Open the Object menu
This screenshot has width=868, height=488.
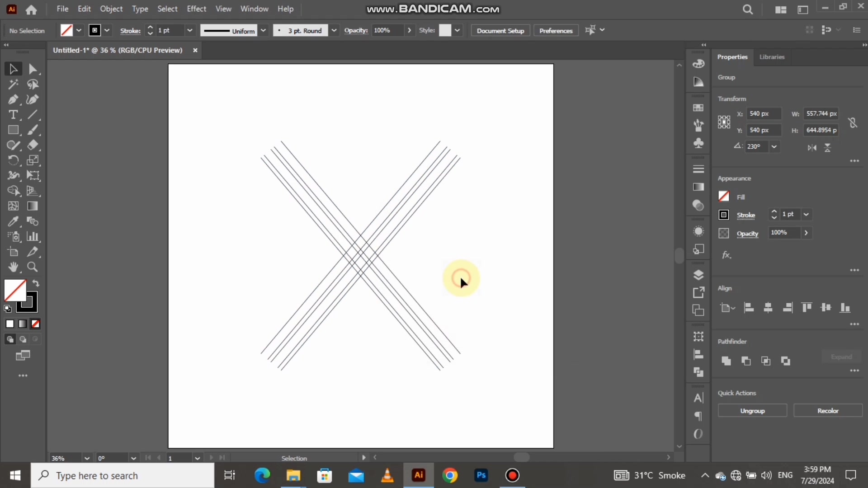(x=111, y=9)
